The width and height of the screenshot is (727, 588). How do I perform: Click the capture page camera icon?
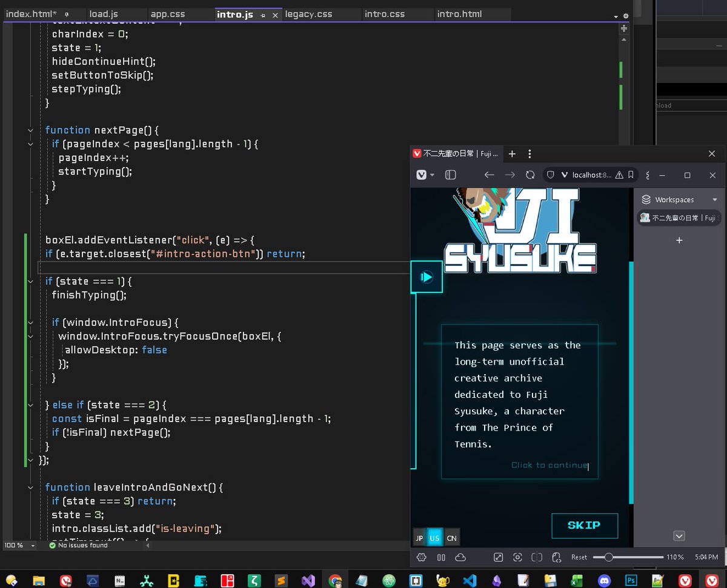pos(517,557)
